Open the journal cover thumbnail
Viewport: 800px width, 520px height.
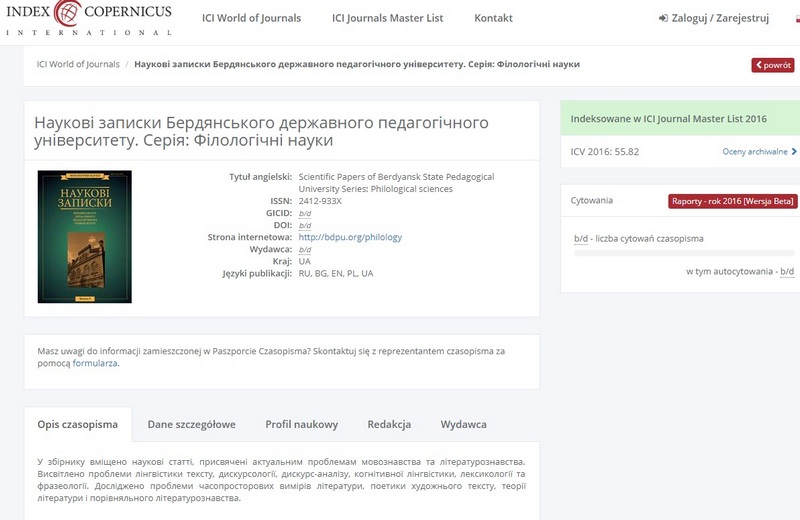pos(84,237)
